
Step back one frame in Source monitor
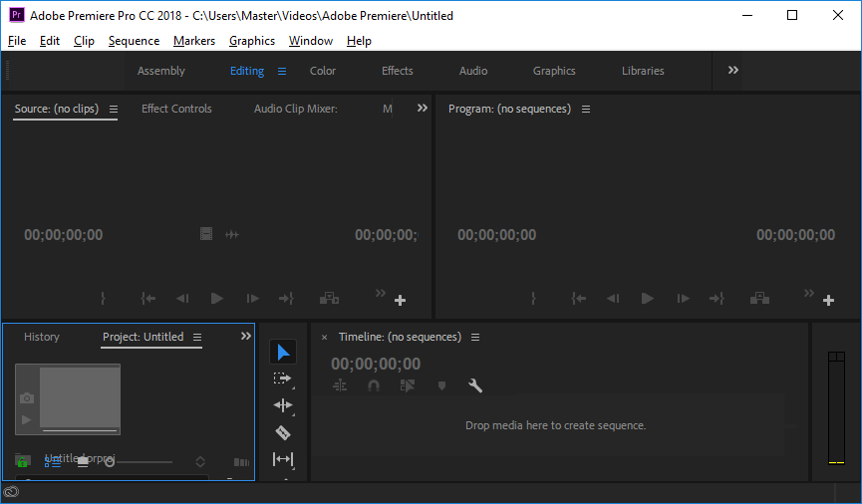tap(182, 299)
